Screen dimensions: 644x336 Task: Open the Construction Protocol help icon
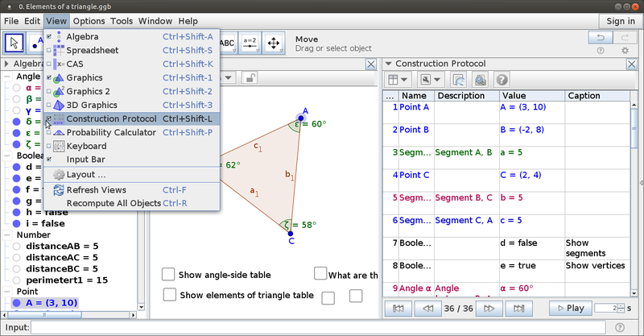coord(502,80)
